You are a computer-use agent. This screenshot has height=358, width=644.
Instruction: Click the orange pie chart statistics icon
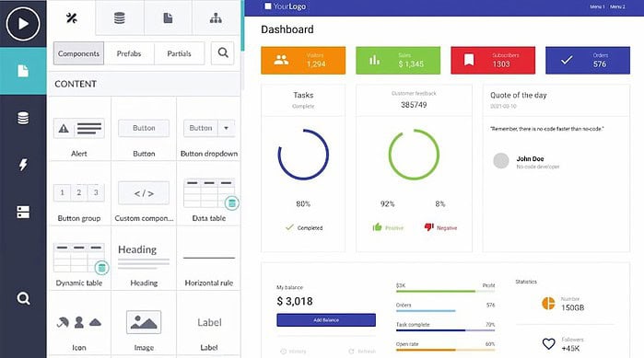point(548,304)
